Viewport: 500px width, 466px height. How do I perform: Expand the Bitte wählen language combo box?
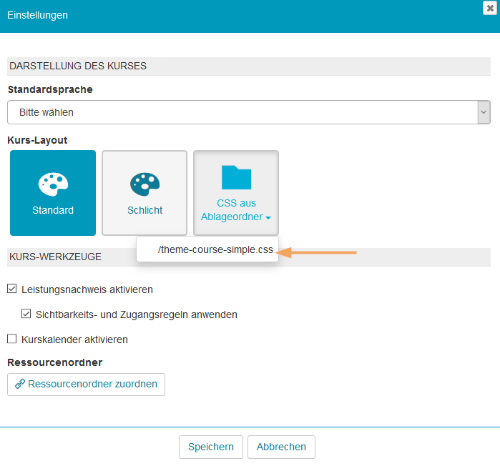click(249, 112)
